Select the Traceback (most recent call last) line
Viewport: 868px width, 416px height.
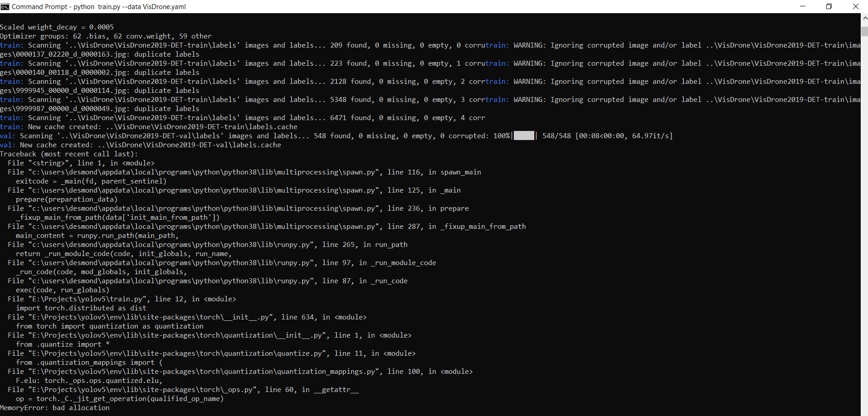coord(69,154)
